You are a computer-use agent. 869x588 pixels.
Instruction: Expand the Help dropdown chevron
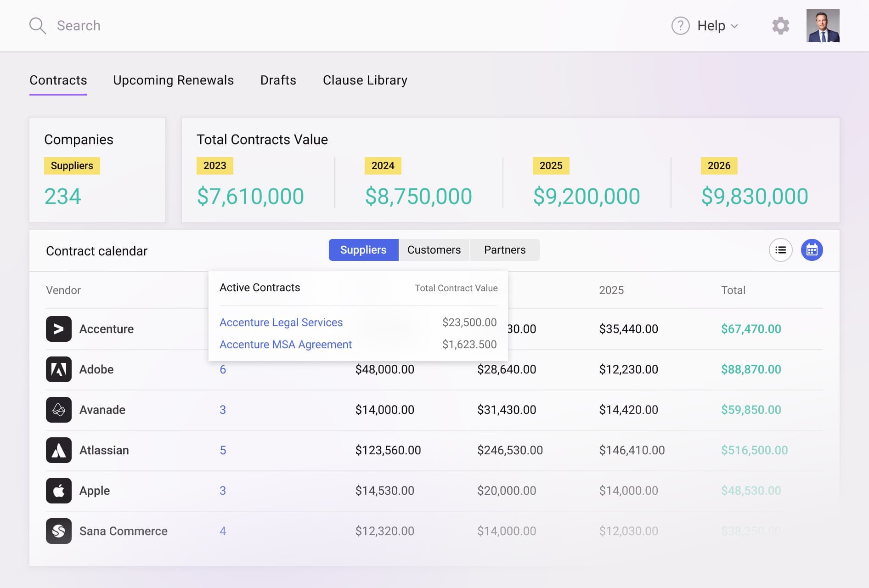pos(734,26)
